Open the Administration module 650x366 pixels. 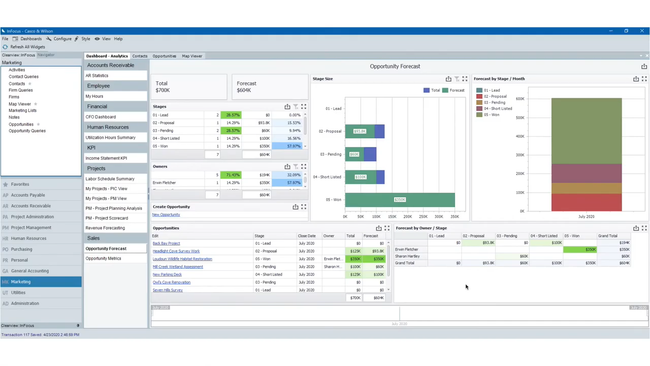[x=41, y=303]
